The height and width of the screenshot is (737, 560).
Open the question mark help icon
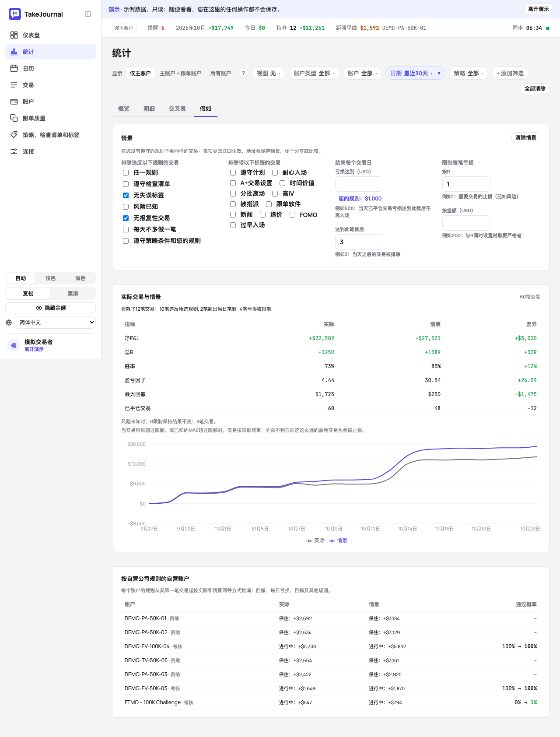[244, 73]
